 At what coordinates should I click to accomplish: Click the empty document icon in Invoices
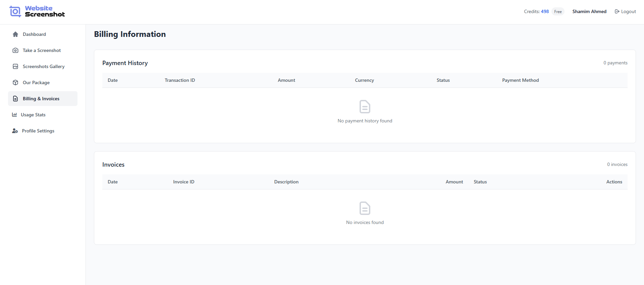[x=365, y=208]
